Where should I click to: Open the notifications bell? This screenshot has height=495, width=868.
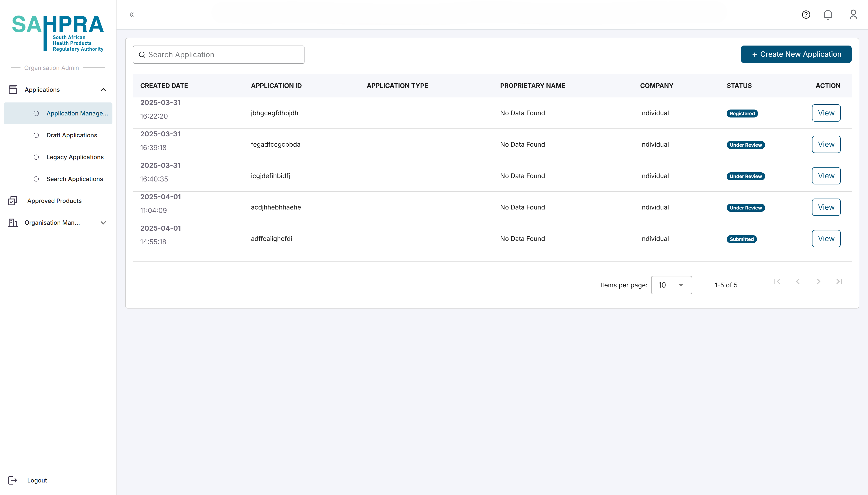pos(828,15)
